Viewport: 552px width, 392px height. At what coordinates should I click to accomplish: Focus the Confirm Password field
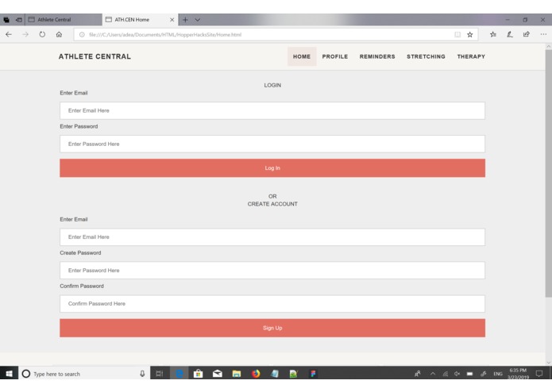[272, 304]
